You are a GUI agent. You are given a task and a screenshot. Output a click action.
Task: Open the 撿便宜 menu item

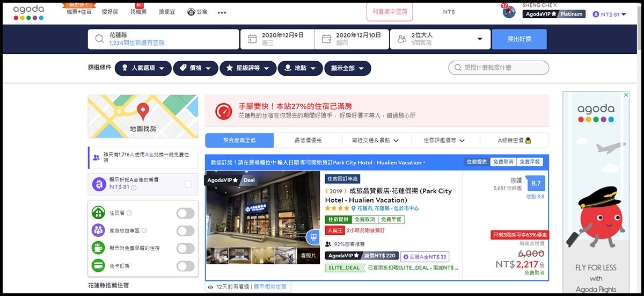(167, 12)
